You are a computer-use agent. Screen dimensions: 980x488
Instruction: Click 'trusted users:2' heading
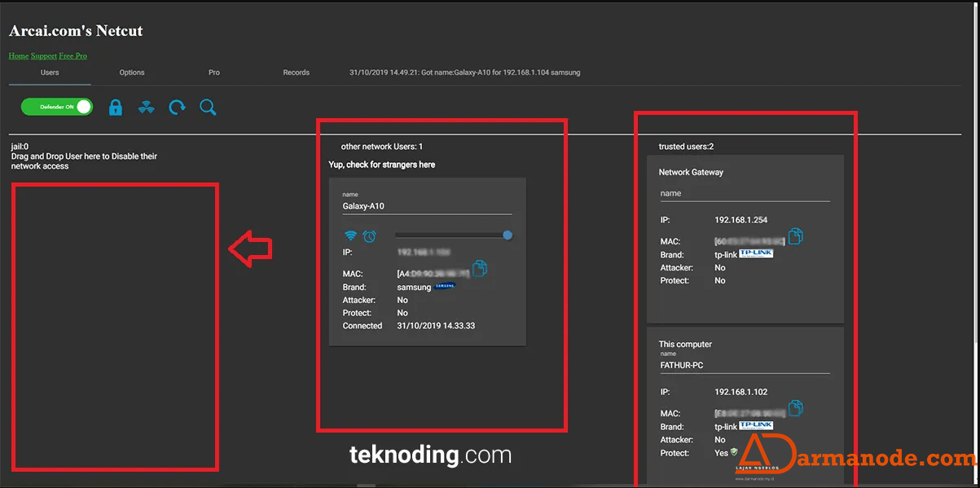tap(687, 147)
